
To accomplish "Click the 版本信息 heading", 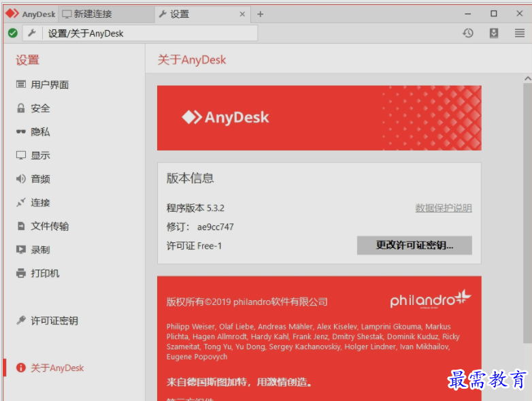I will point(190,178).
